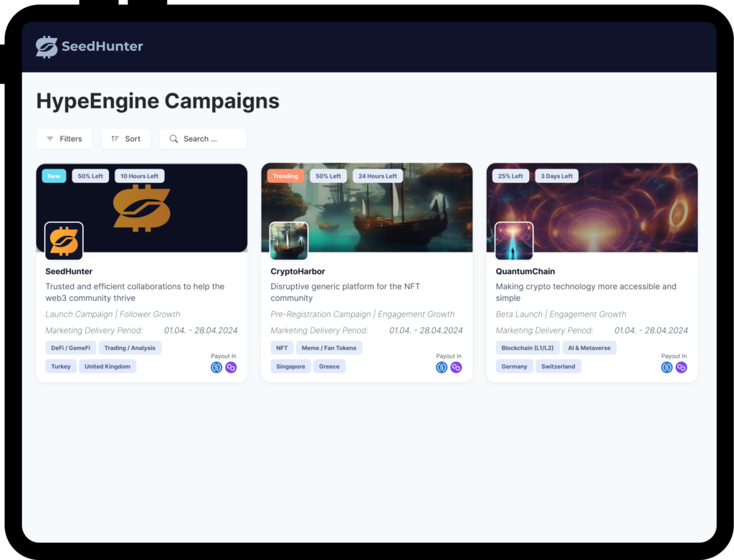Screen dimensions: 734x560
Task: Click SeedHunter's Marketing Delivery Period dates
Action: coord(201,331)
